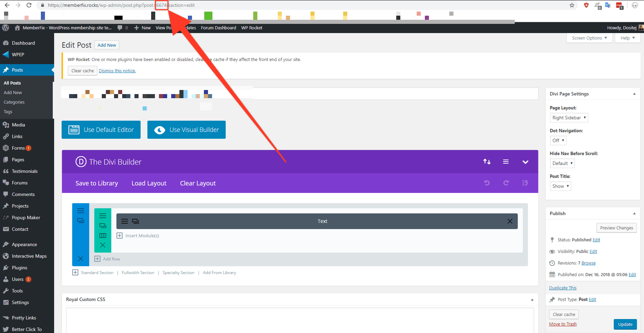Click Use Visual Builder button
Screen dimensions: 644x333
click(187, 130)
